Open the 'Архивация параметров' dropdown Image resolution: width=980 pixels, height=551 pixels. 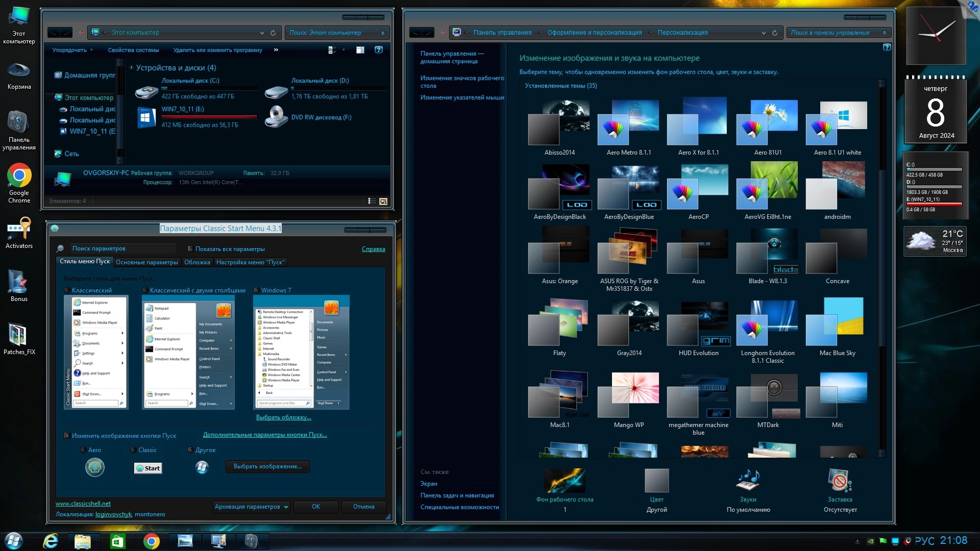tap(252, 507)
